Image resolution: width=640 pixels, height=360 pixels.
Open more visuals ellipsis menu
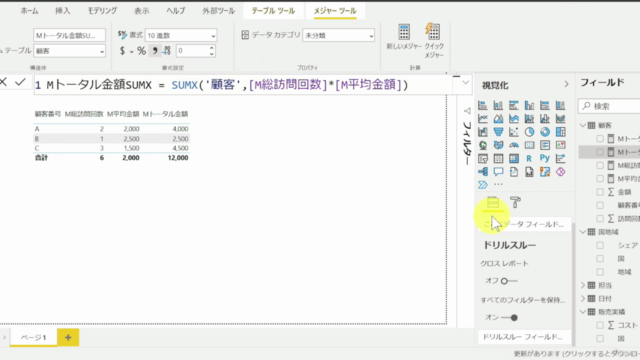498,184
